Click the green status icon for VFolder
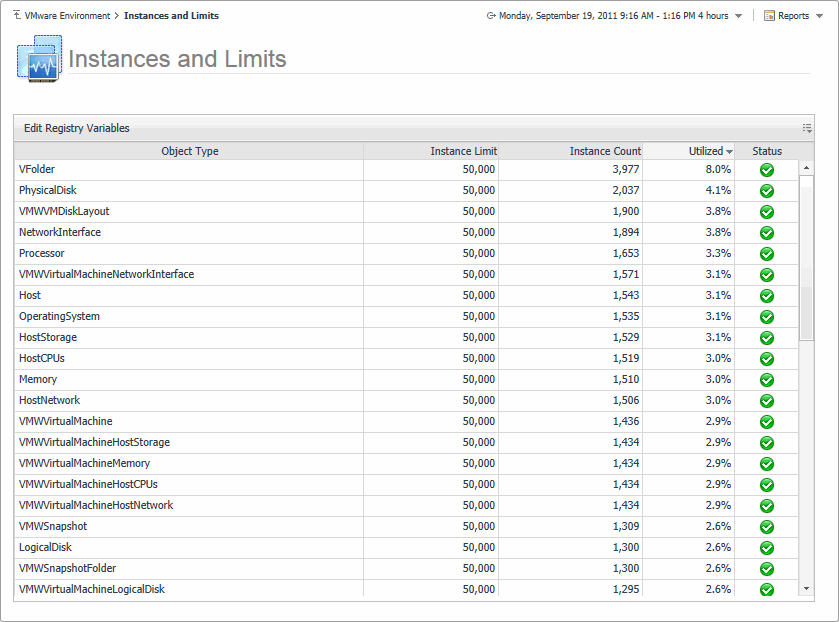The width and height of the screenshot is (839, 622). tap(767, 170)
